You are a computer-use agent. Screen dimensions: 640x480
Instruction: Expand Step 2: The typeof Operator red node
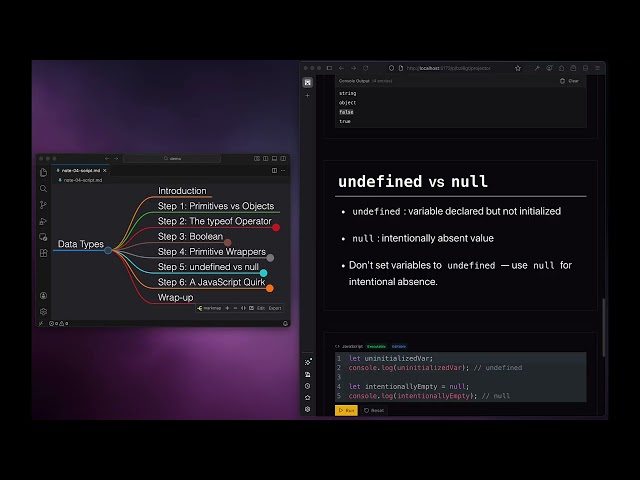(x=276, y=227)
